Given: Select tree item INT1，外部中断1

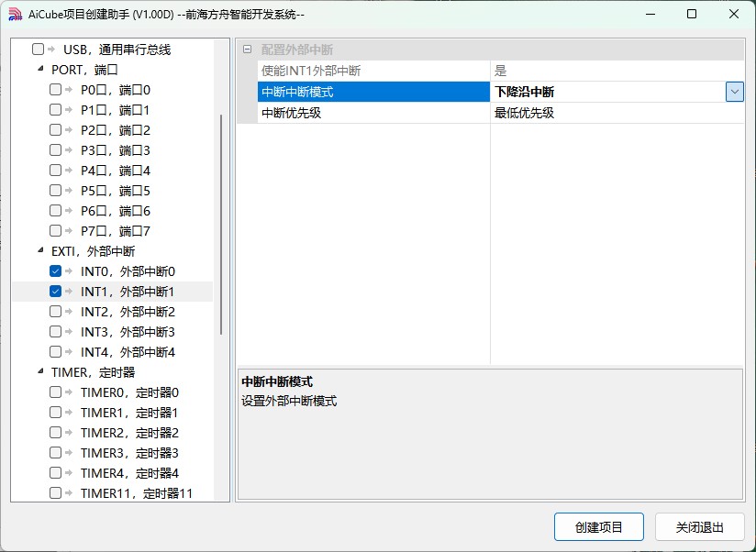Looking at the screenshot, I should click(128, 292).
